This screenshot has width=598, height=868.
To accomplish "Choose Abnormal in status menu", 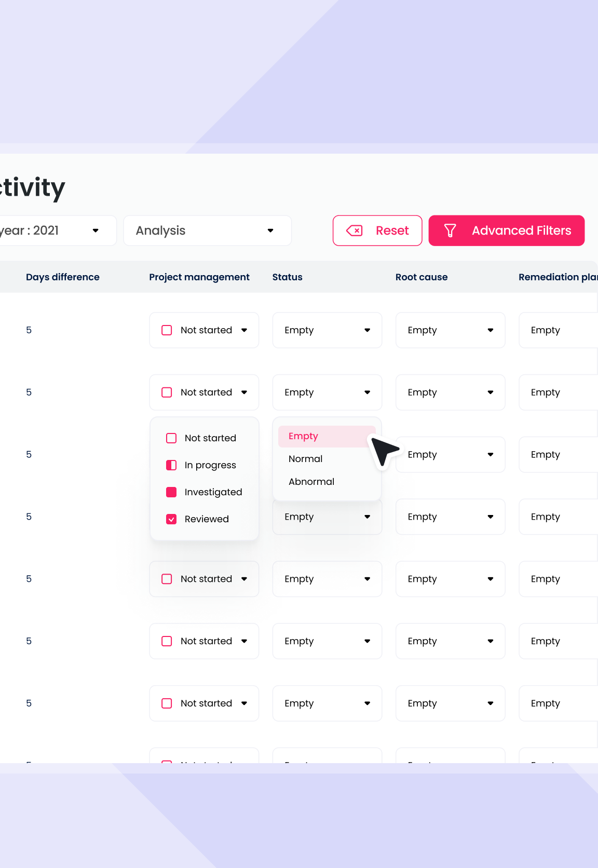I will [311, 482].
